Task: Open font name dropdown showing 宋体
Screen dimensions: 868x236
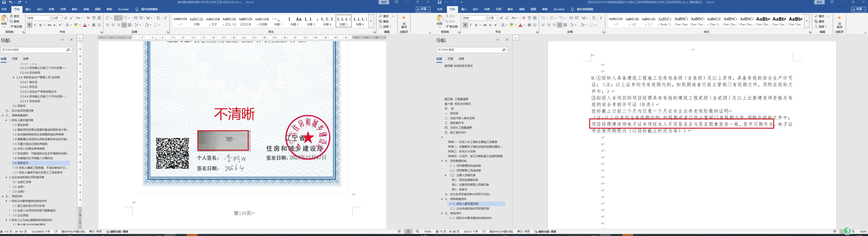Action: point(49,18)
